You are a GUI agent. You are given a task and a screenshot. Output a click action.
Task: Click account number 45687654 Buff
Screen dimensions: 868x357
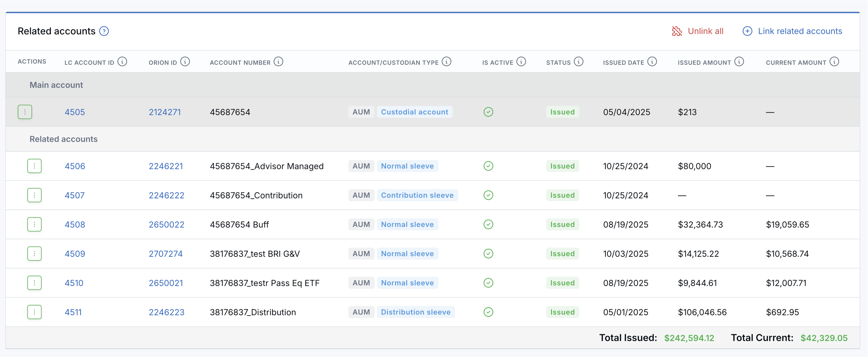239,224
